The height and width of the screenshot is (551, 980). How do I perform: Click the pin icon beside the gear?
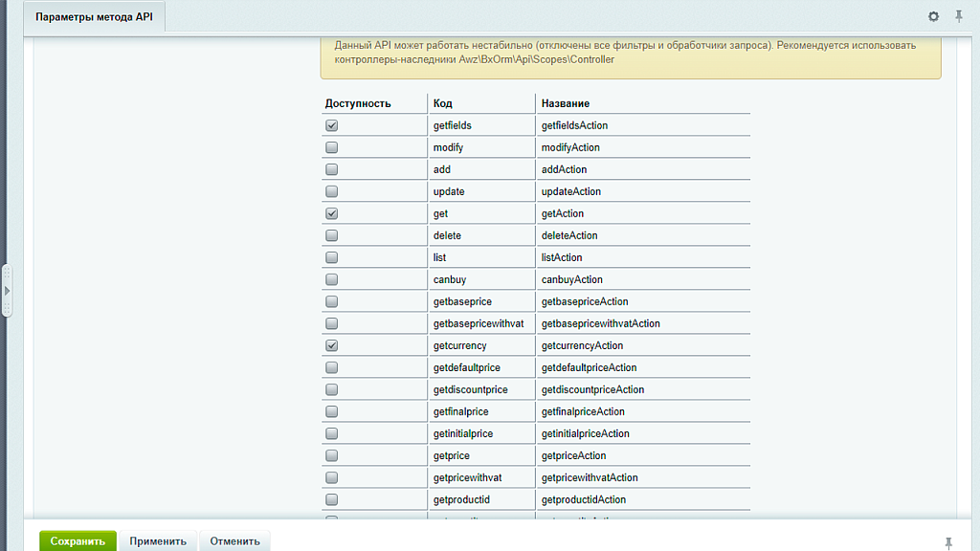[x=958, y=17]
